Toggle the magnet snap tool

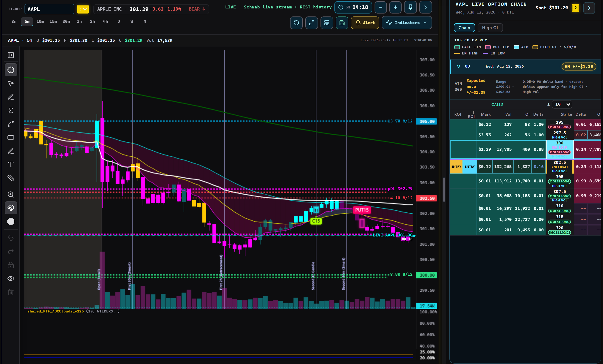coord(11,208)
